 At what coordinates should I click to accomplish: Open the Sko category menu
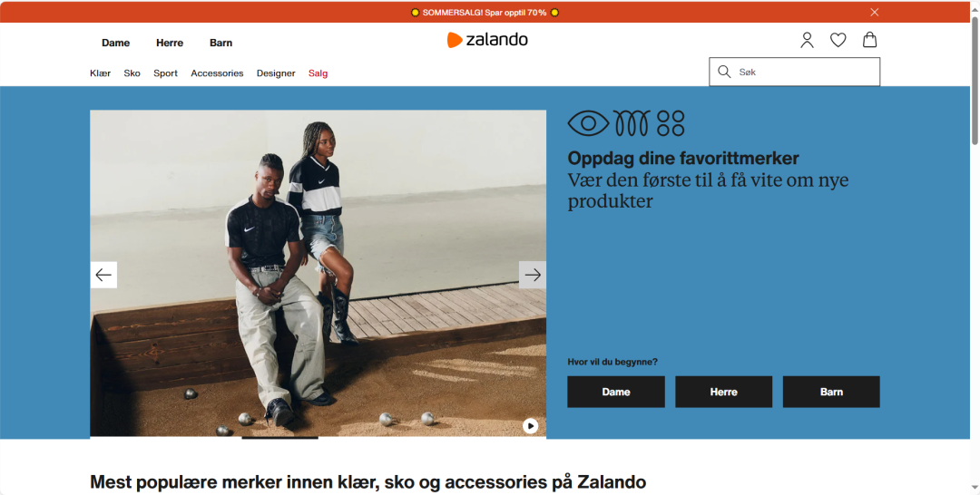coord(132,73)
